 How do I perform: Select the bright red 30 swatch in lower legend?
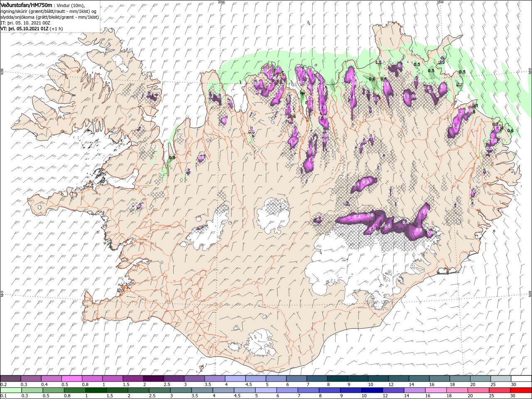(x=521, y=390)
